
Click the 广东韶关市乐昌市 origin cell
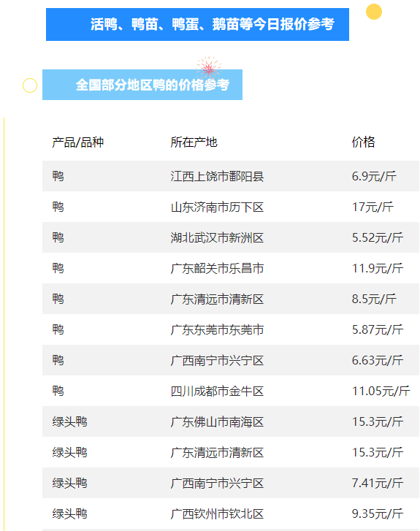point(217,269)
